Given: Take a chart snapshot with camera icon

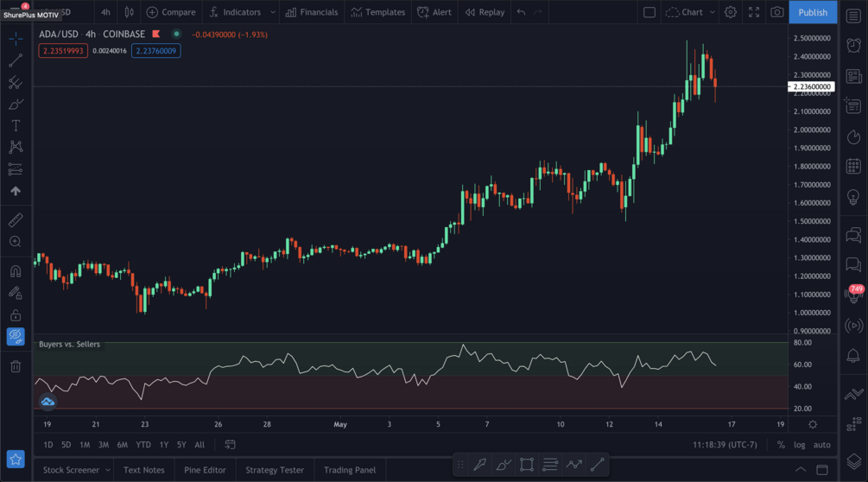Looking at the screenshot, I should click(776, 12).
